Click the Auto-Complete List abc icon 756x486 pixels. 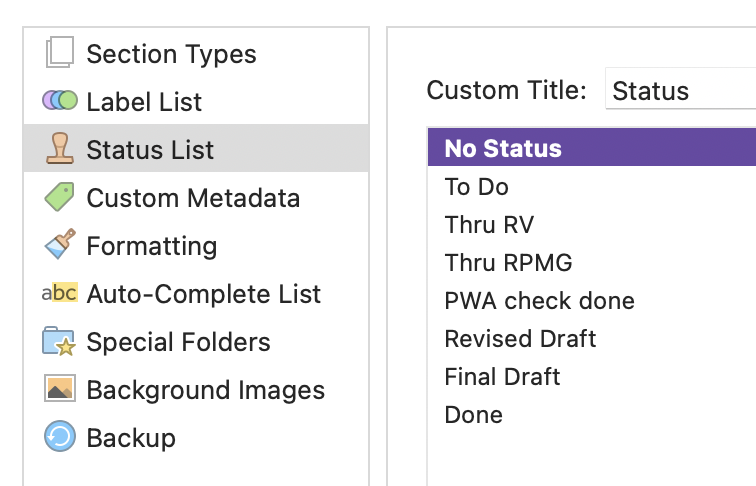(x=60, y=293)
